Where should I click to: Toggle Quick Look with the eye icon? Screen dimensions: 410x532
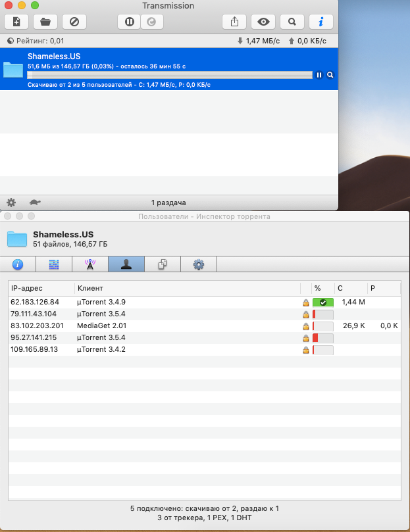(x=264, y=21)
